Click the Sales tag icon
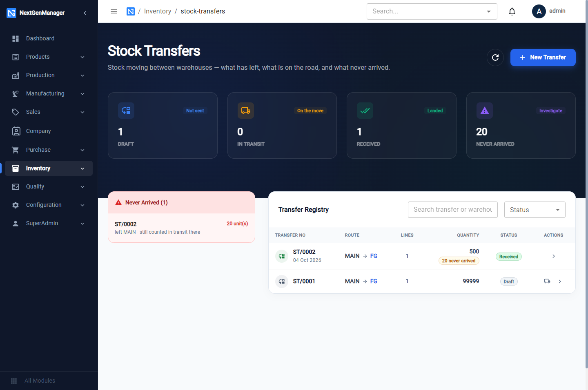 (x=16, y=112)
